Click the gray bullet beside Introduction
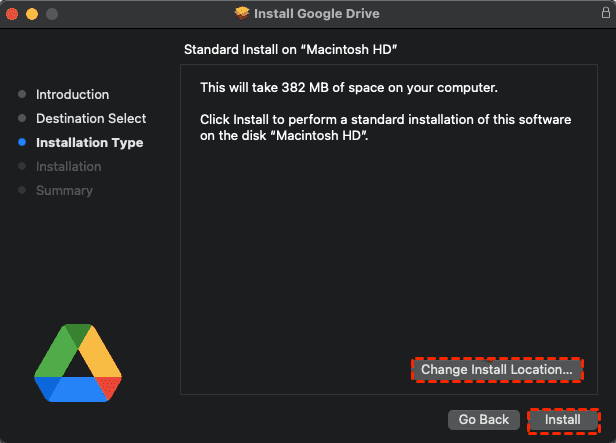Screen dimensions: 616x443 coord(22,95)
